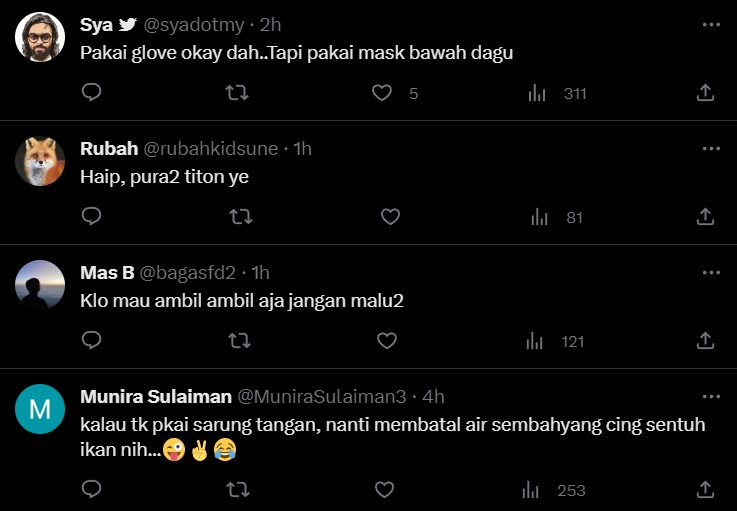
Task: Open more options on Rubah's tweet
Action: pyautogui.click(x=711, y=148)
